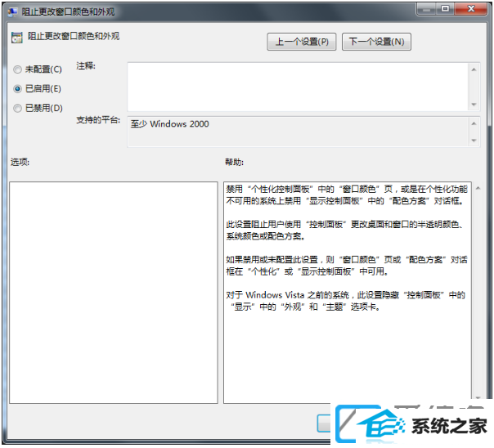Click help paragraph starting with 如果禁用或未配置
Image resolution: width=494 pixels, height=448 pixels.
pyautogui.click(x=347, y=266)
